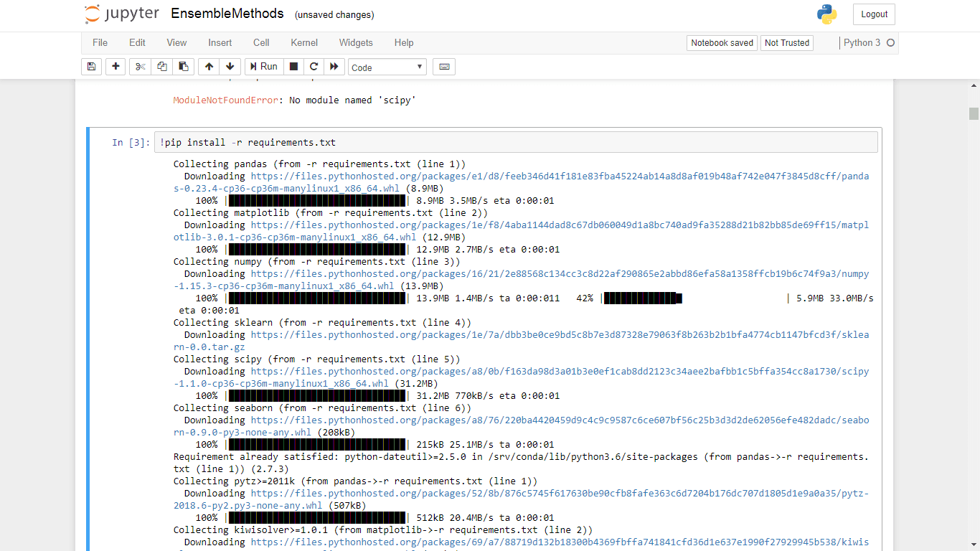Screen dimensions: 980x551
Task: Copy the selected cell icon
Action: tap(161, 66)
